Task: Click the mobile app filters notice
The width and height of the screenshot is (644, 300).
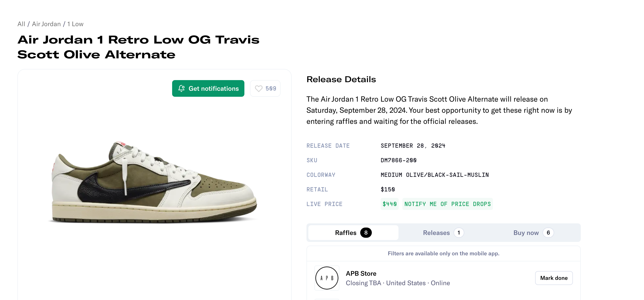Action: [443, 253]
